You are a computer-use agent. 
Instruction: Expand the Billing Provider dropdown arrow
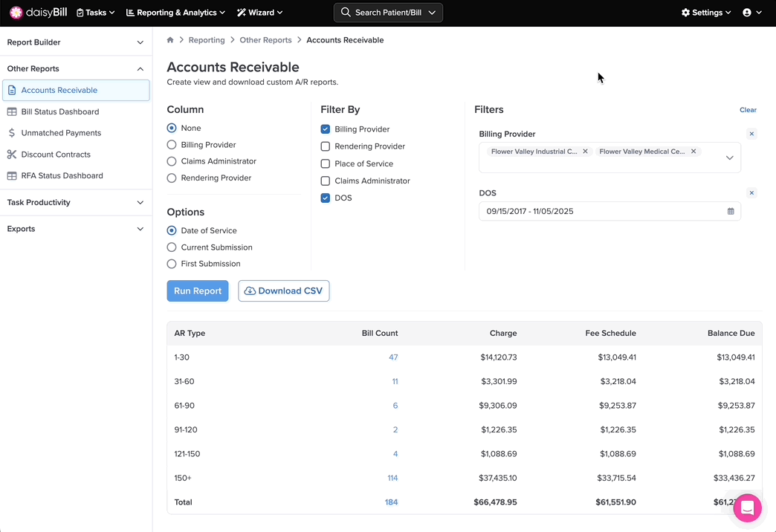tap(729, 158)
